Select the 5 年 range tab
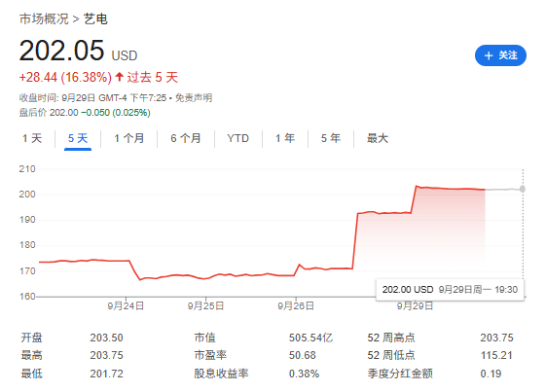The width and height of the screenshot is (546, 392). [x=331, y=138]
